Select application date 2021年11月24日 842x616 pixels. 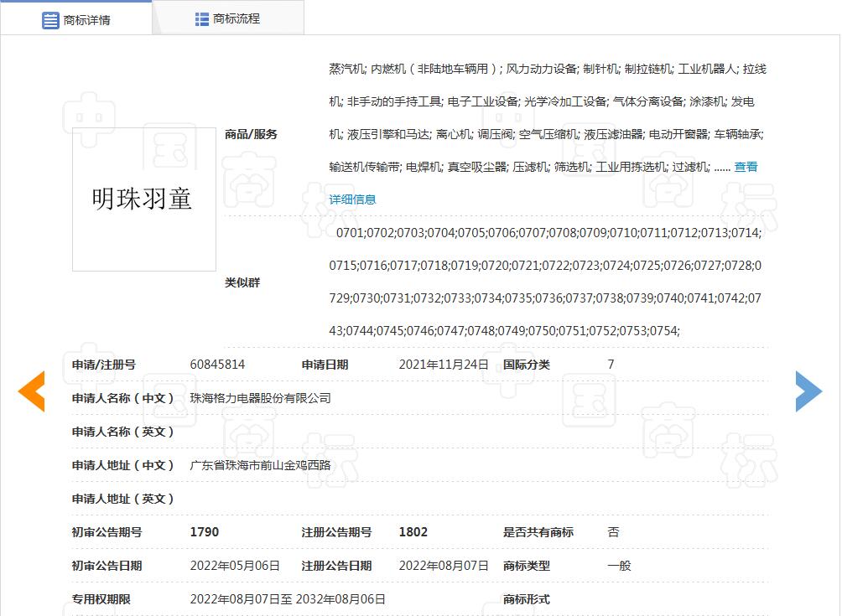444,365
